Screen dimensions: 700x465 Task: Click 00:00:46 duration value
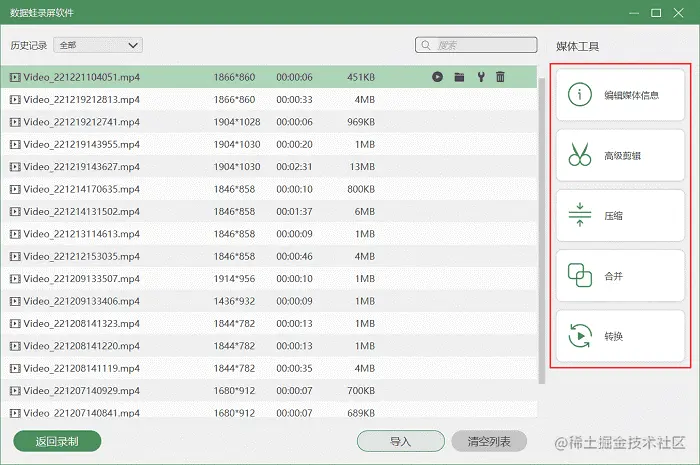[294, 256]
